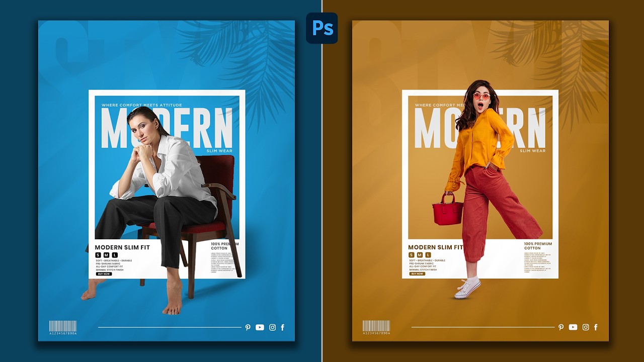
Task: Click MINIMAL STITCH FINISH line on blue poster
Action: [x=110, y=269]
